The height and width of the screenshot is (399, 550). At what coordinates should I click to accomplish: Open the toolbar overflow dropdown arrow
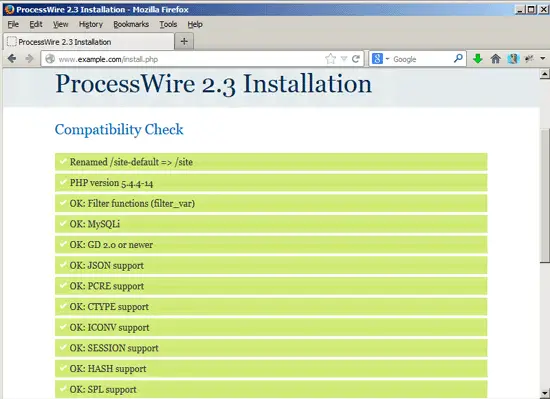pos(543,59)
